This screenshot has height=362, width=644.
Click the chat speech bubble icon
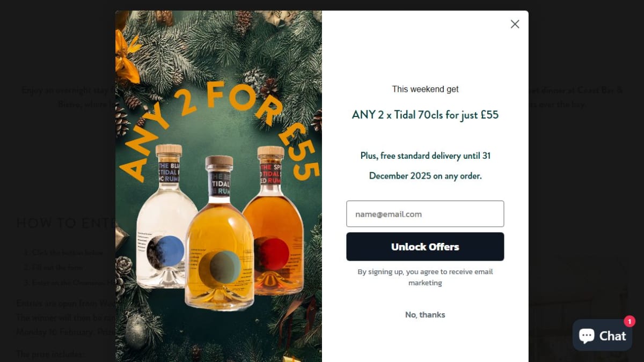coord(587,336)
